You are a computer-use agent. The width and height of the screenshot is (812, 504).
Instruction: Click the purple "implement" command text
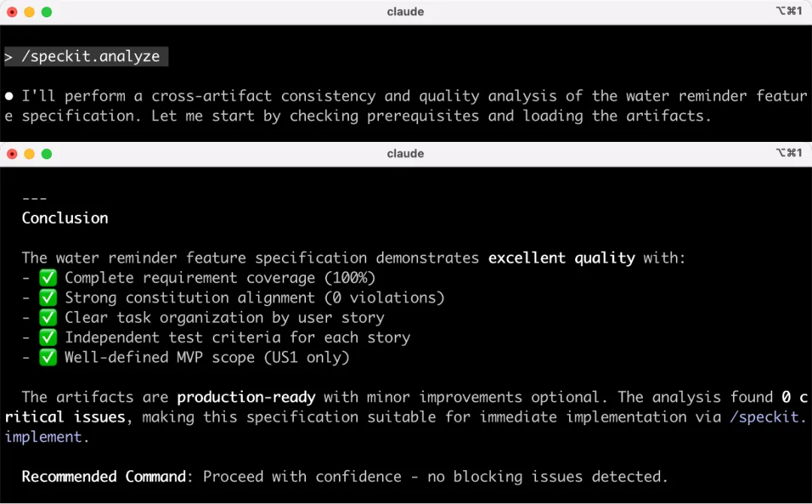click(43, 437)
